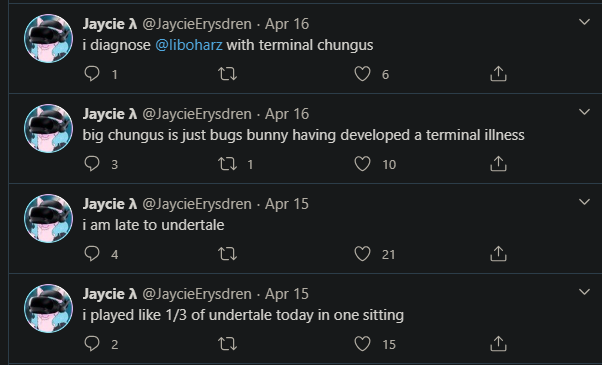Open the Apr 15 timestamp on the '1/3 of undertale' tweet
Image resolution: width=602 pixels, height=365 pixels.
(287, 294)
